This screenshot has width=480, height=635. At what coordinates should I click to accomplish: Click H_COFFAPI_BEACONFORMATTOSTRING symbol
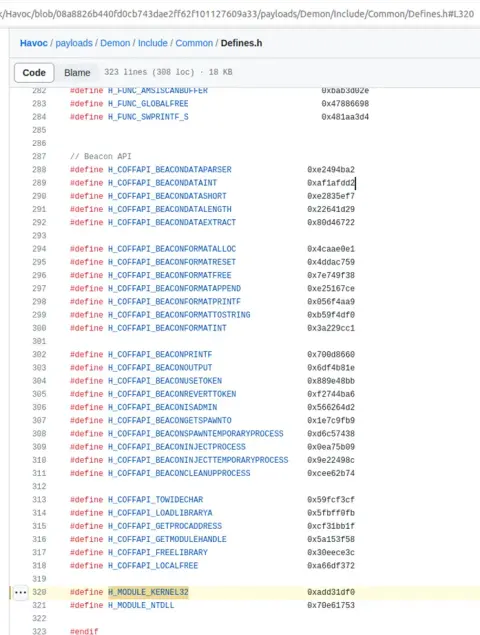[x=179, y=315]
